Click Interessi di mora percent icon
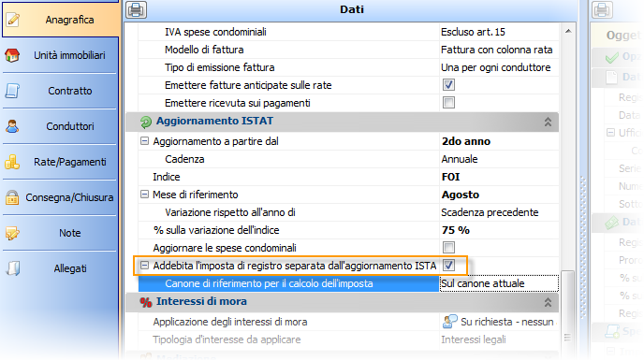The width and height of the screenshot is (644, 361). pos(146,302)
